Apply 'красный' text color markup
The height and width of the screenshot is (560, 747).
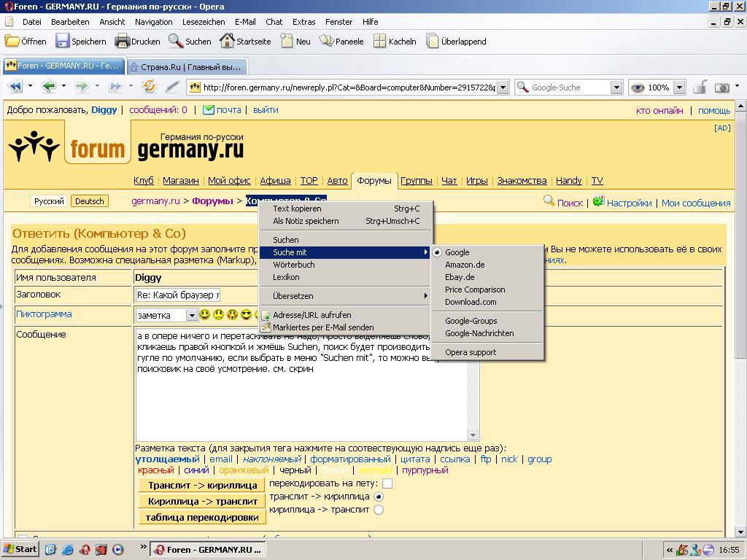point(156,470)
